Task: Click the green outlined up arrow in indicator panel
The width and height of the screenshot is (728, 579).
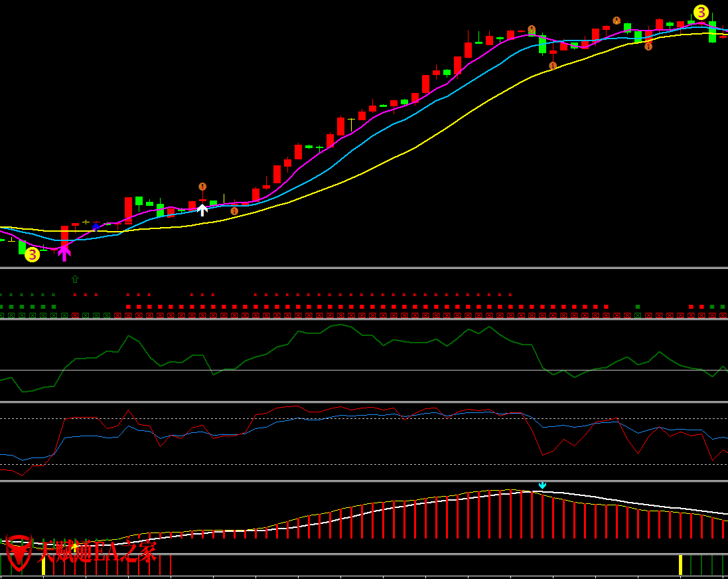Action: (x=75, y=280)
